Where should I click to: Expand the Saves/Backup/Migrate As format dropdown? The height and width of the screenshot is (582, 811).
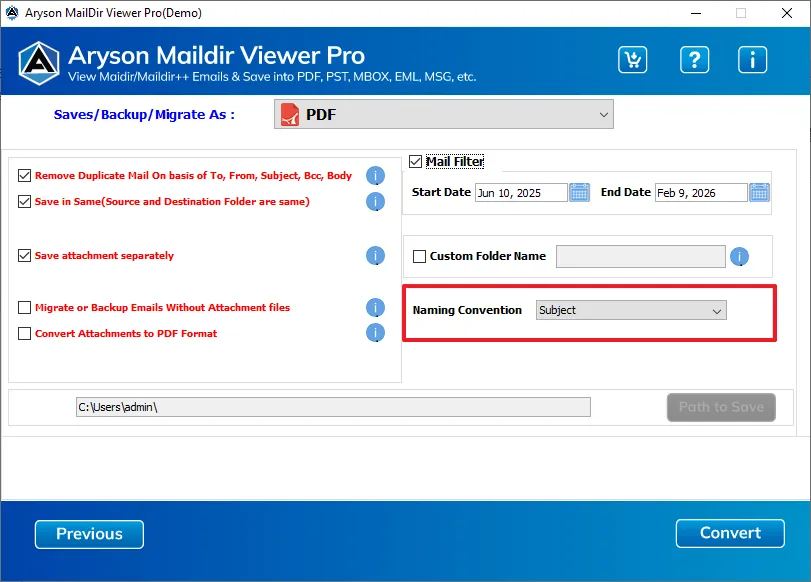[x=444, y=114]
